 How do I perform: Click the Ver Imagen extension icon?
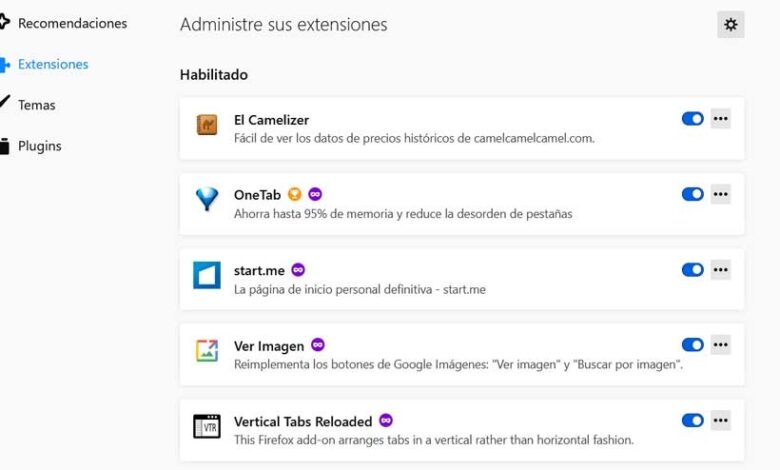(207, 351)
